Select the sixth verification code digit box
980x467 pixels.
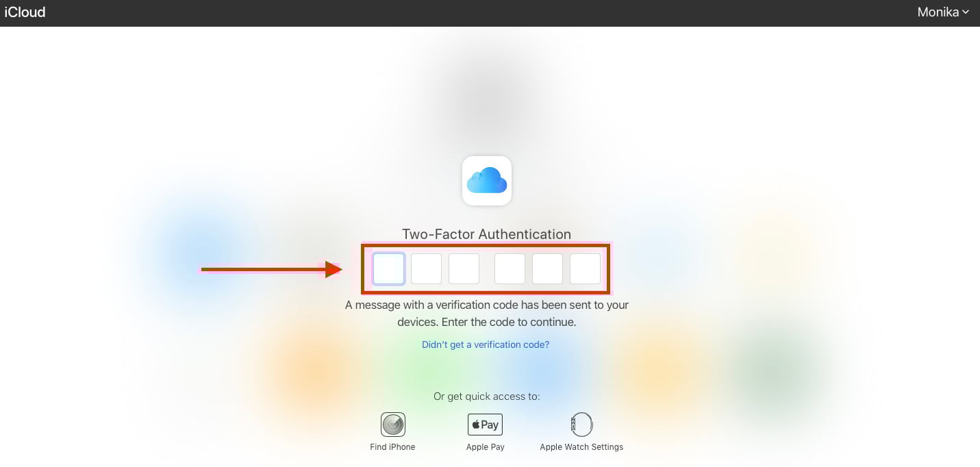[x=585, y=268]
